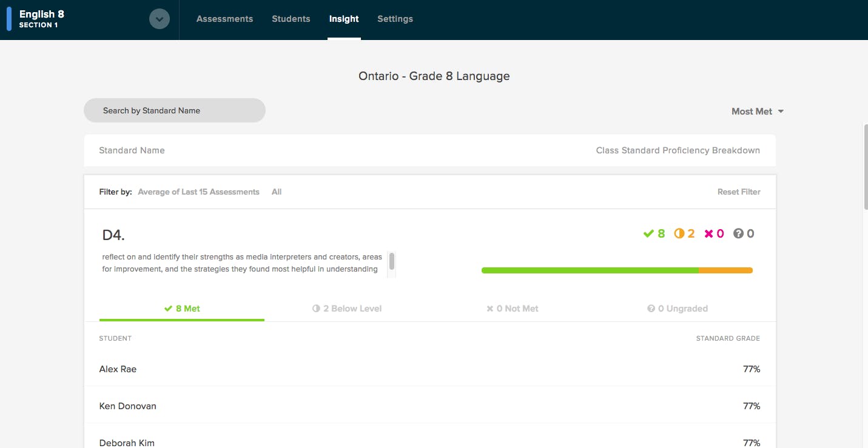868x448 pixels.
Task: Click the green portion of proficiency bar
Action: [x=590, y=270]
